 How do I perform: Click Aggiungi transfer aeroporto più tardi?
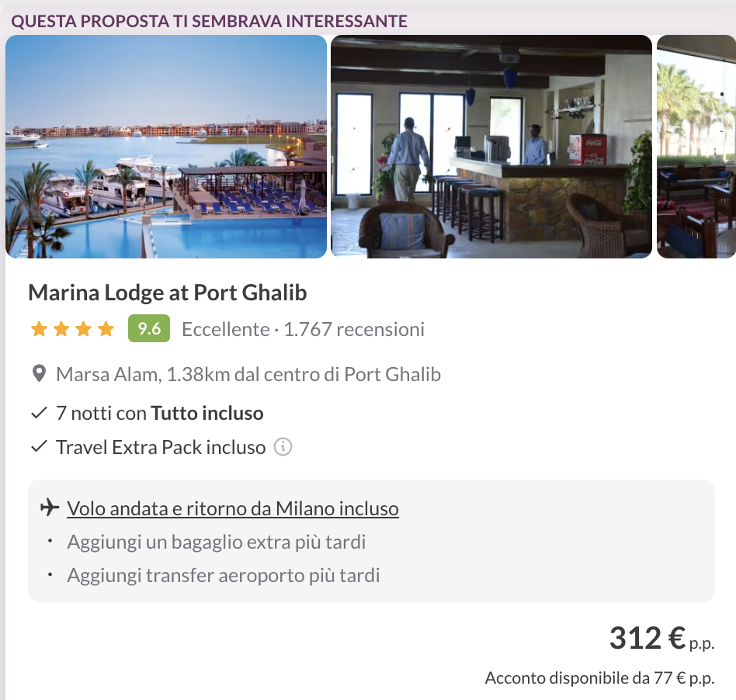[224, 575]
